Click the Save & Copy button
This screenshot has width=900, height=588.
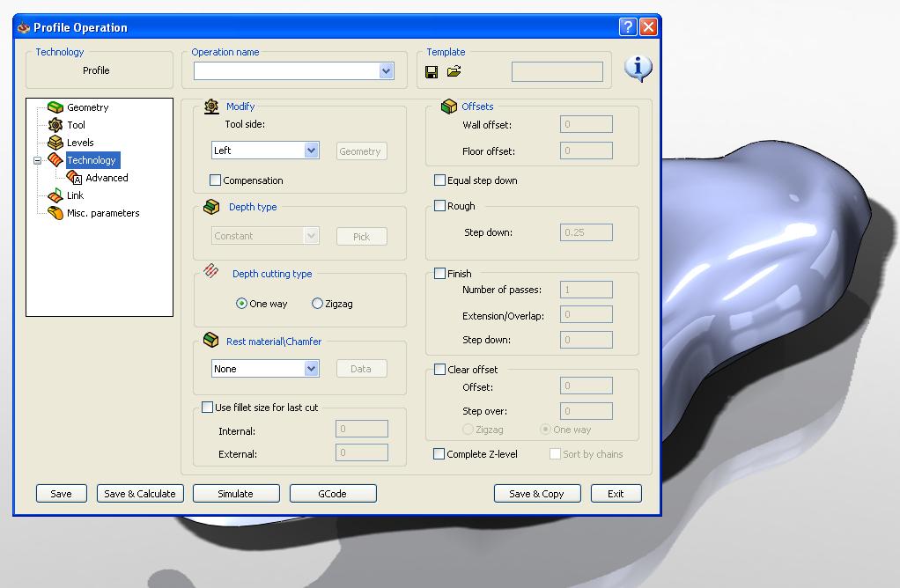[x=537, y=493]
